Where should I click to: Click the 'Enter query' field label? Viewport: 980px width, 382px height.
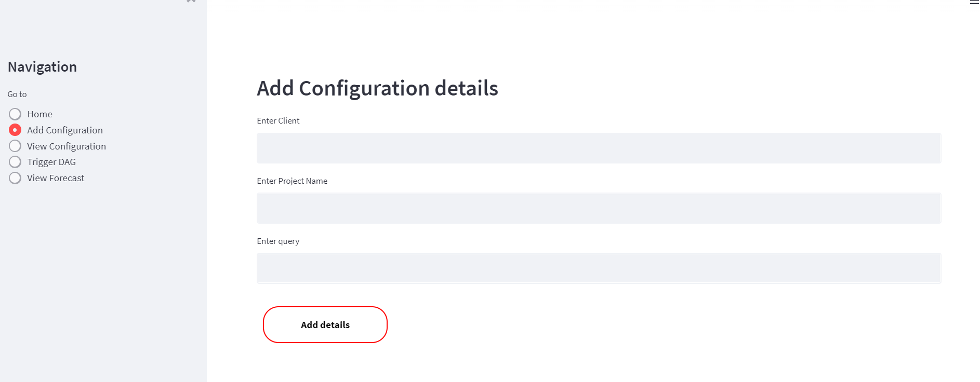[278, 241]
